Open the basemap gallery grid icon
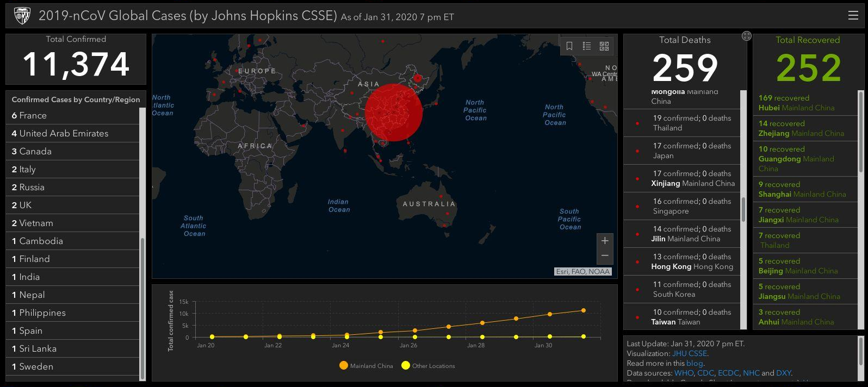The image size is (868, 387). [604, 46]
